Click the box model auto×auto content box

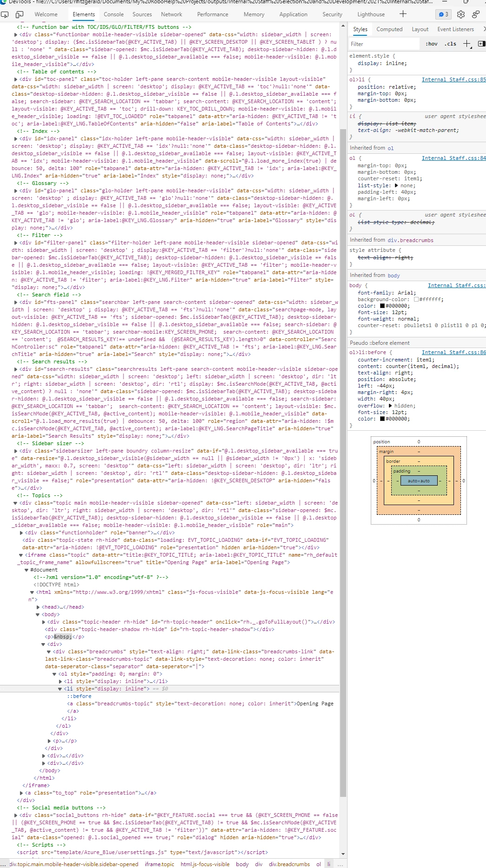(x=419, y=480)
